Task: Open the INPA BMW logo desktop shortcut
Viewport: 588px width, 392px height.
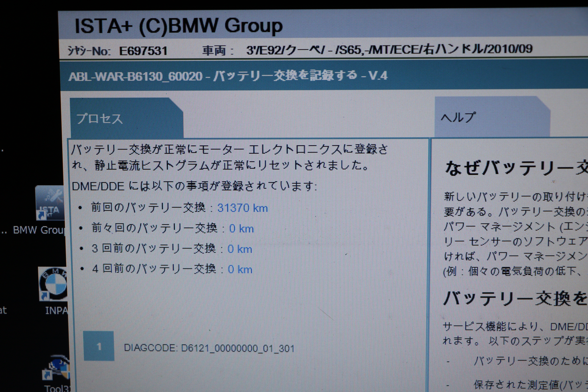Action: tap(53, 284)
